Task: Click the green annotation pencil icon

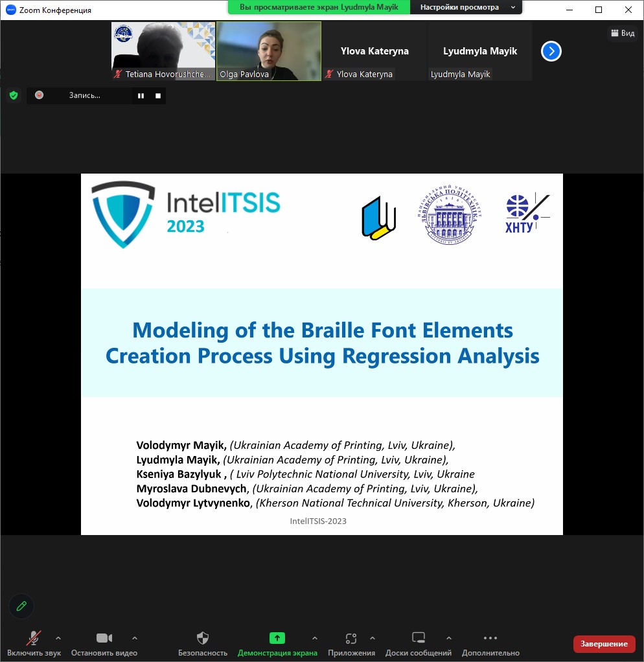Action: [21, 606]
